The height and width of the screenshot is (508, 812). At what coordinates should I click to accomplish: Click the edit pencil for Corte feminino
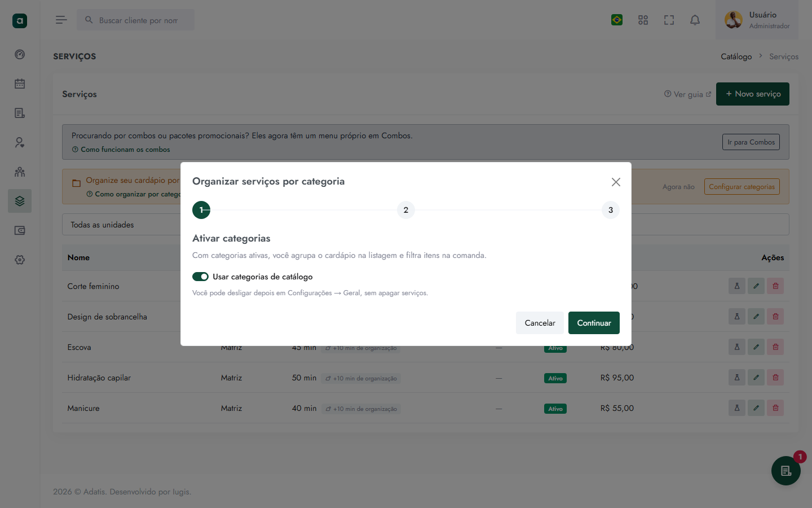[x=756, y=286]
